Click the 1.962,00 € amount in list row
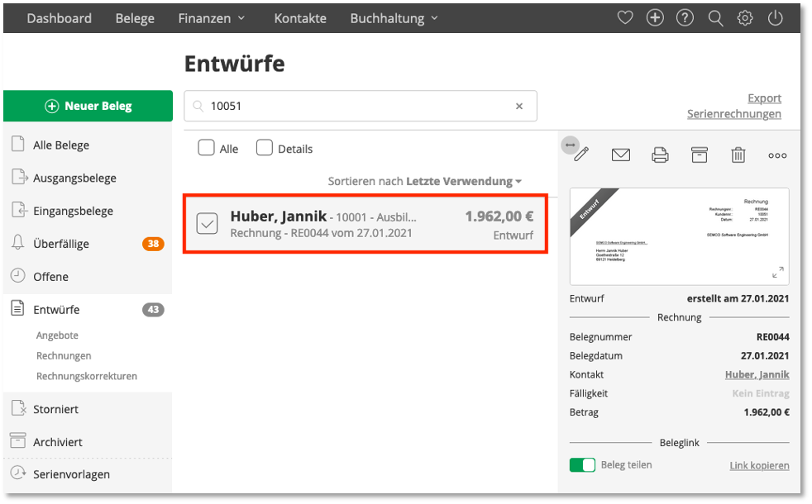 click(499, 216)
